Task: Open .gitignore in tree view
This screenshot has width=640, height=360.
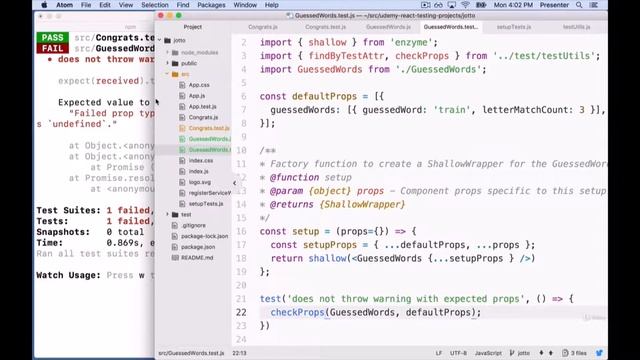Action: coord(193,225)
